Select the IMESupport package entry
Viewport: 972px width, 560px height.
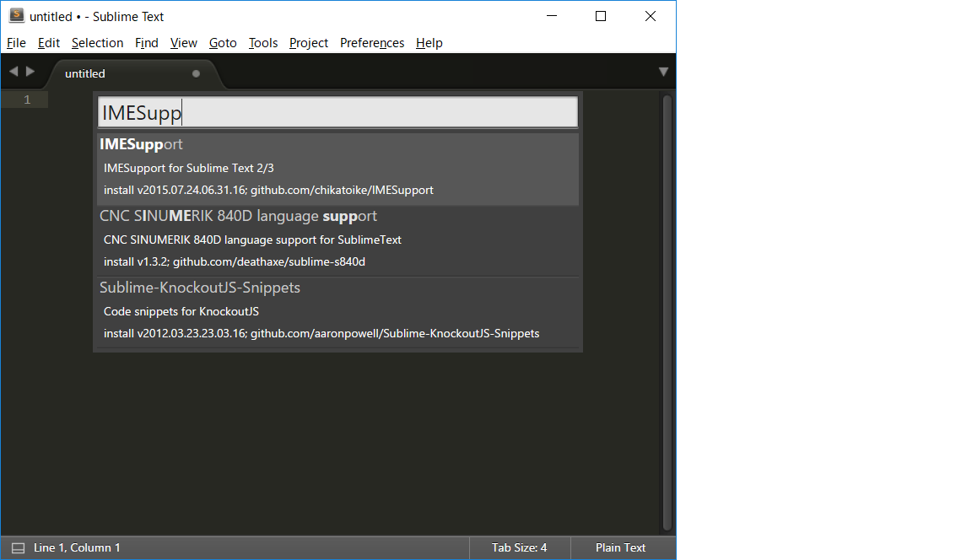[x=337, y=166]
